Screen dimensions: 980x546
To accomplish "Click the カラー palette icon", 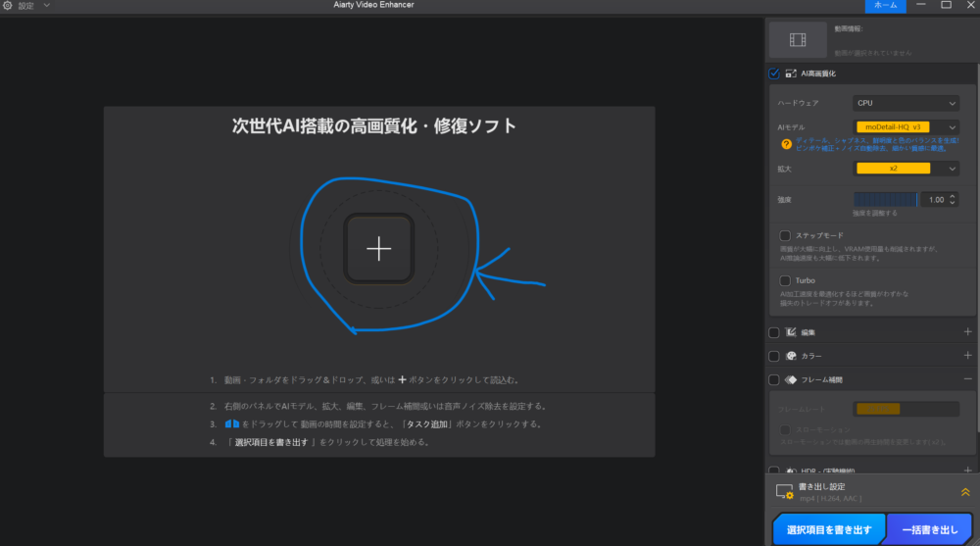I will (791, 356).
